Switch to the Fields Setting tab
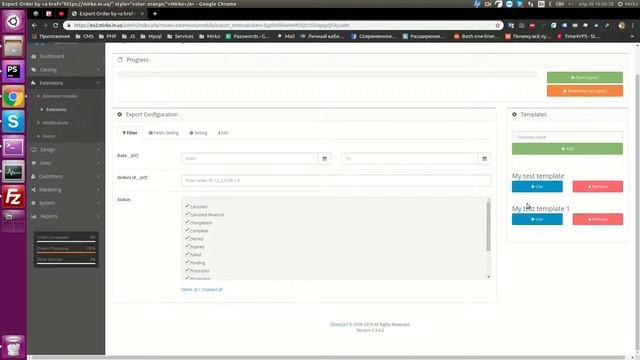The height and width of the screenshot is (360, 640). coord(163,133)
